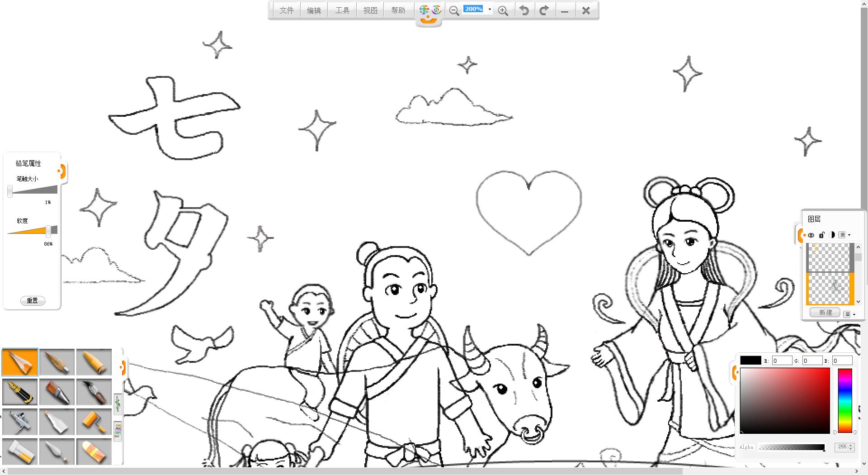Open the zoom percentage dropdown
Viewport: 868px width, 475px height.
(x=490, y=9)
